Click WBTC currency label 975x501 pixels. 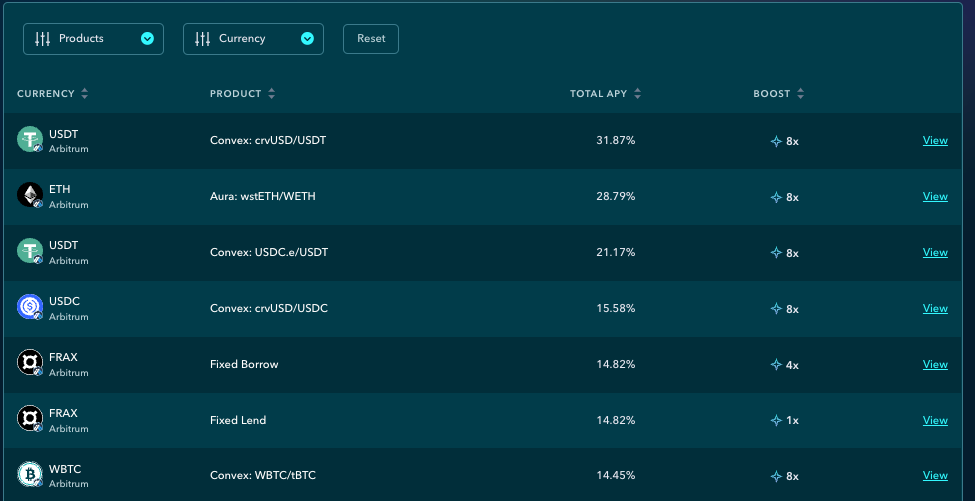[x=65, y=469]
